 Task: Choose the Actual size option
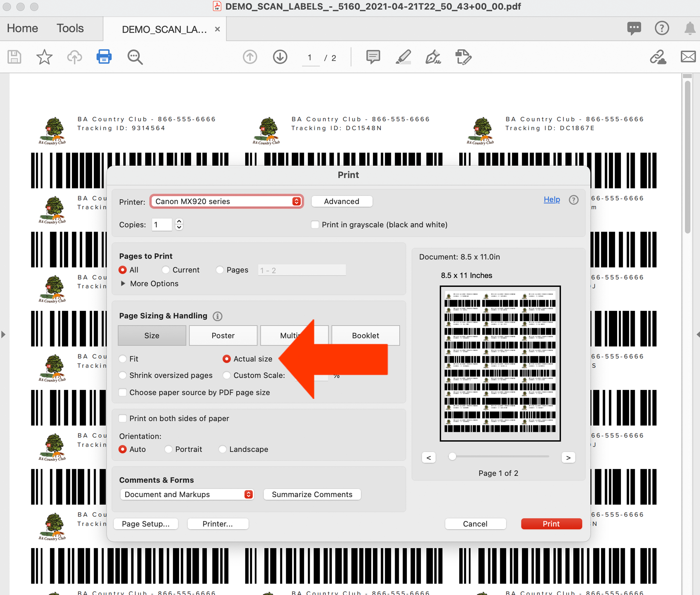(x=226, y=359)
